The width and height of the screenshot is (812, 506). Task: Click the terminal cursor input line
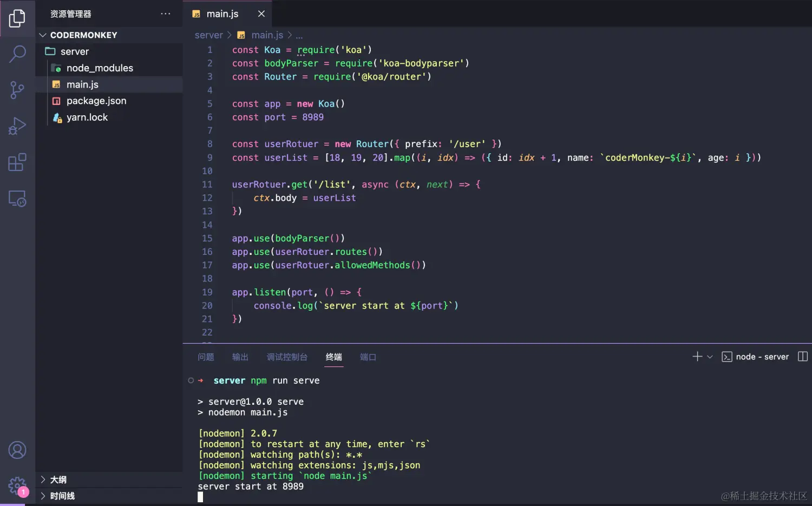(x=200, y=497)
